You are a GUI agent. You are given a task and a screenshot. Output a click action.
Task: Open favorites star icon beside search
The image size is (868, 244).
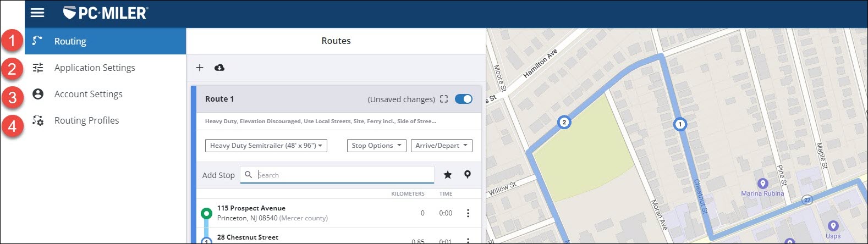coord(448,175)
